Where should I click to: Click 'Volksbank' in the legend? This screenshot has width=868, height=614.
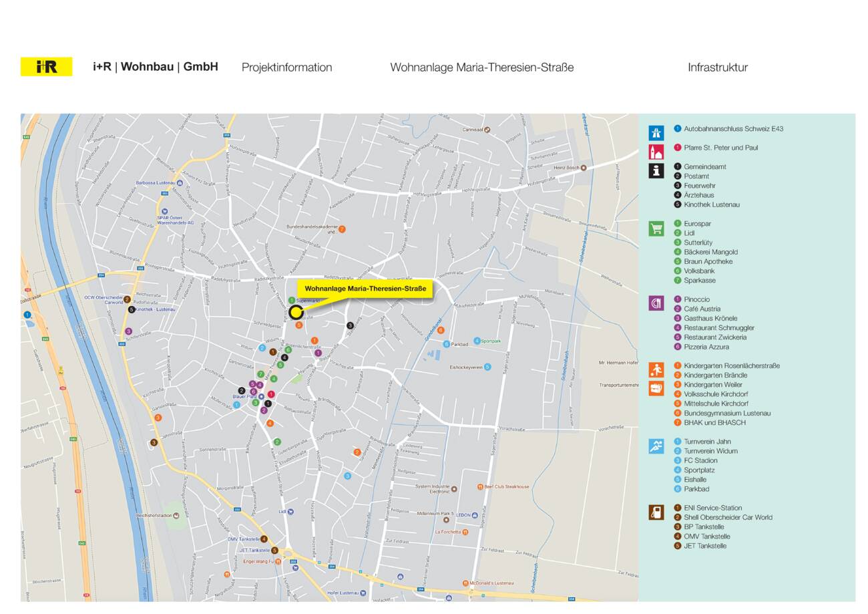[699, 271]
